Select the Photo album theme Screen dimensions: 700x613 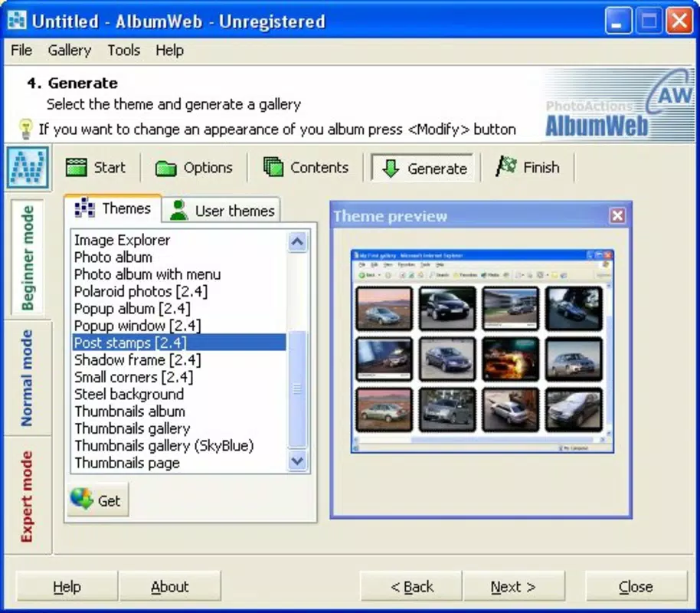178,257
